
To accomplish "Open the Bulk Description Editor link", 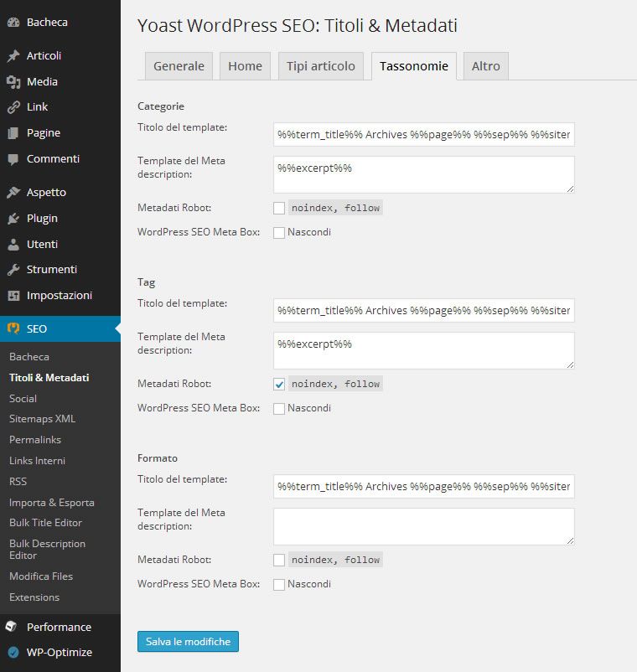I will point(47,550).
